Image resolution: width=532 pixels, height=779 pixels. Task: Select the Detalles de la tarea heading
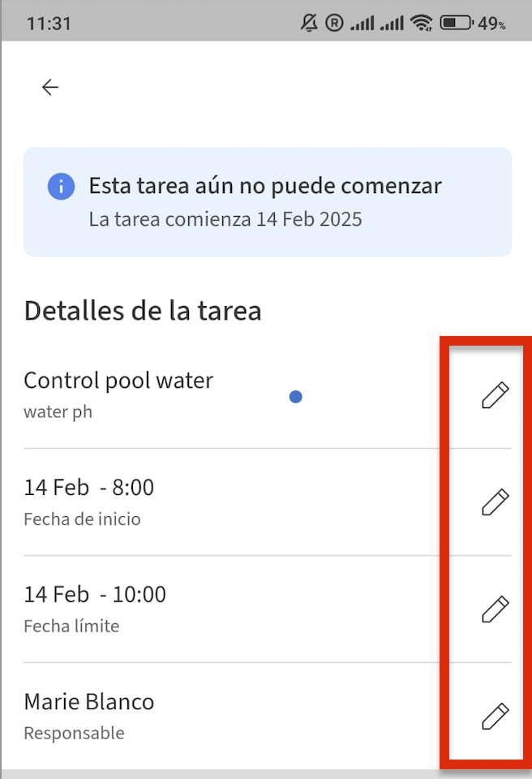click(143, 310)
